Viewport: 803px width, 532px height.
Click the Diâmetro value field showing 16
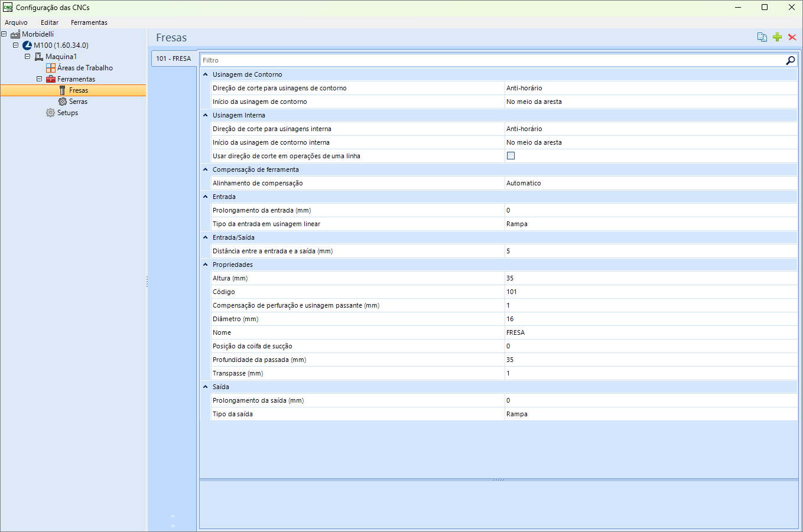click(651, 319)
